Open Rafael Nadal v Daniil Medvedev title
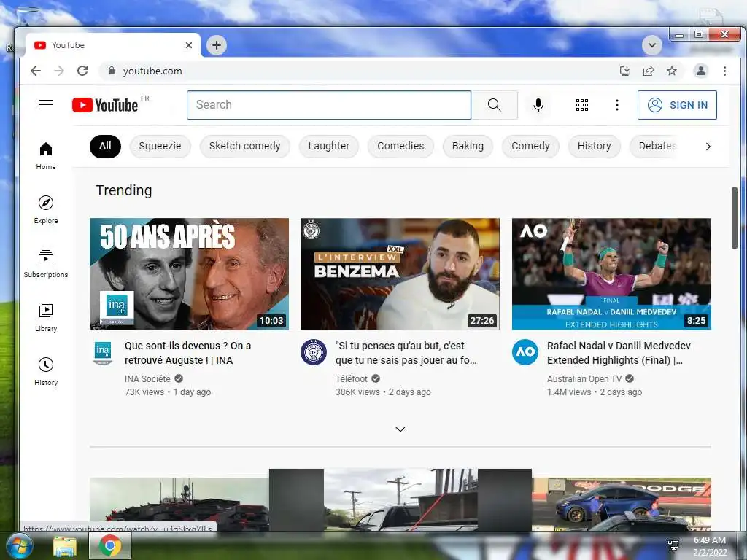 [619, 353]
